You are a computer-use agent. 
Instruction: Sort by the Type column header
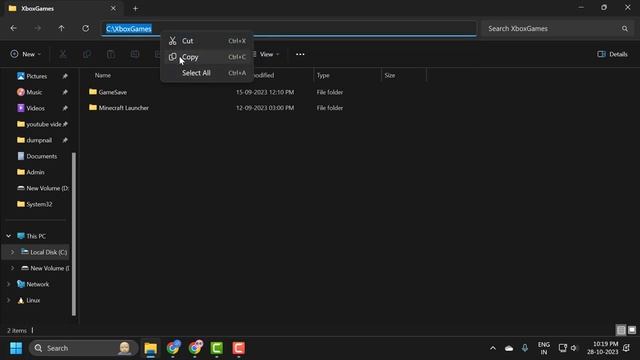point(323,75)
